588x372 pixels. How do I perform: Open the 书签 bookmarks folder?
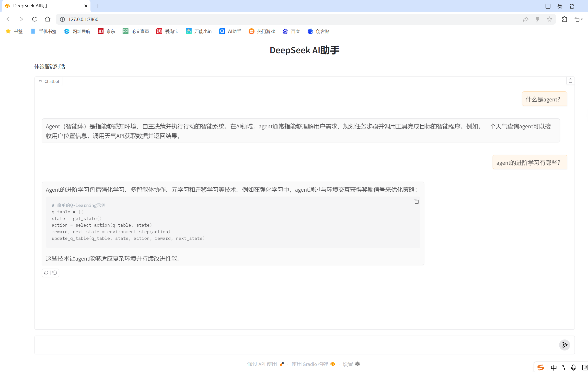point(14,32)
